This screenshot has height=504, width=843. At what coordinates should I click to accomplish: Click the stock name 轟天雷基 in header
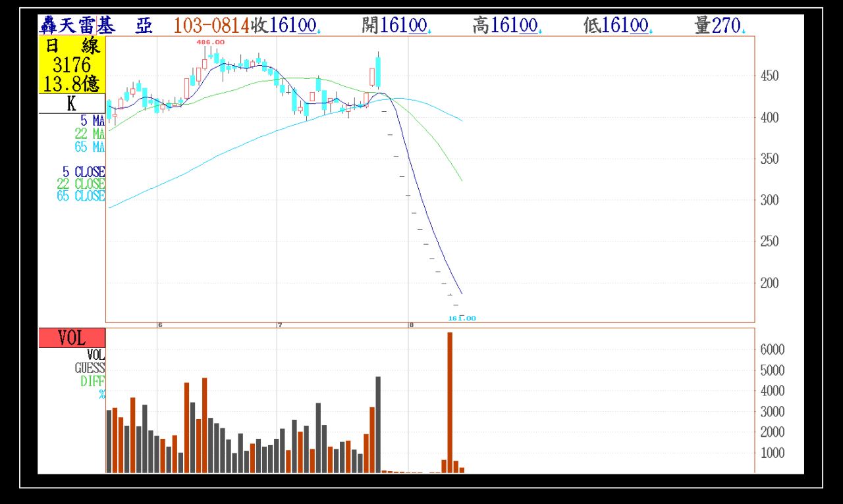[78, 26]
